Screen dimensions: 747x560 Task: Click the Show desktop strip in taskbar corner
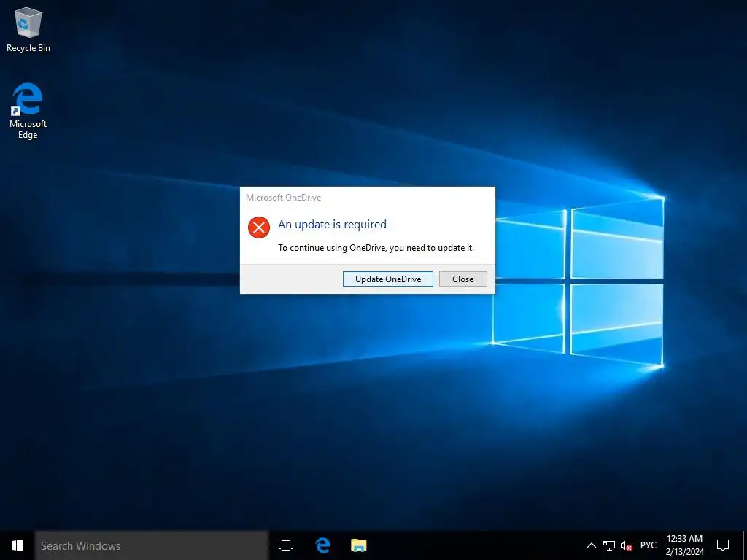click(745, 545)
